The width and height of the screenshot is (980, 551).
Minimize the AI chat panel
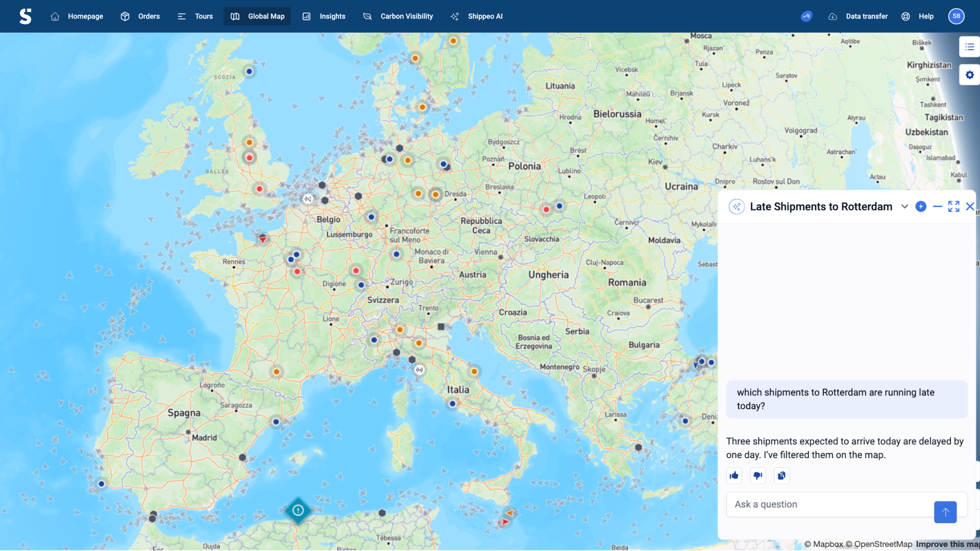[x=937, y=207]
